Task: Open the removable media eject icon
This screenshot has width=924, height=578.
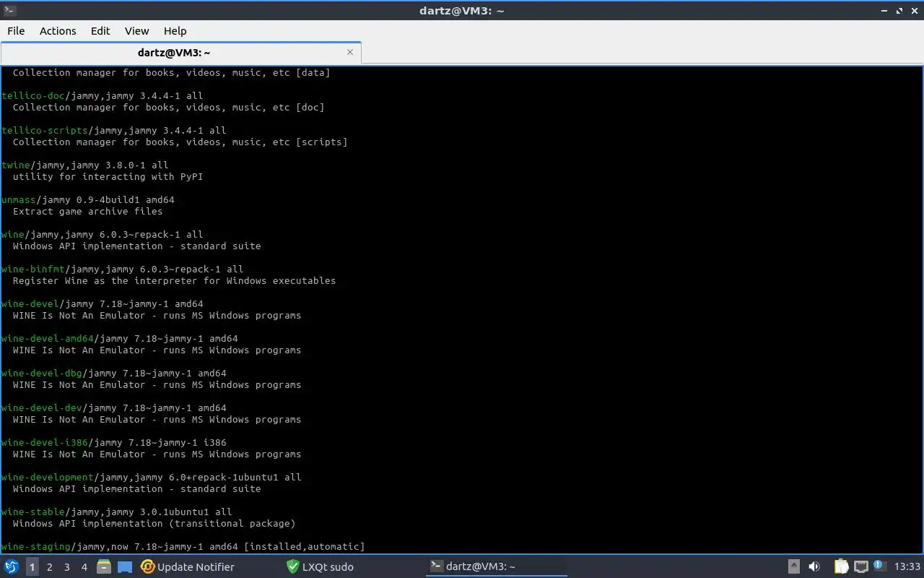Action: pos(793,566)
